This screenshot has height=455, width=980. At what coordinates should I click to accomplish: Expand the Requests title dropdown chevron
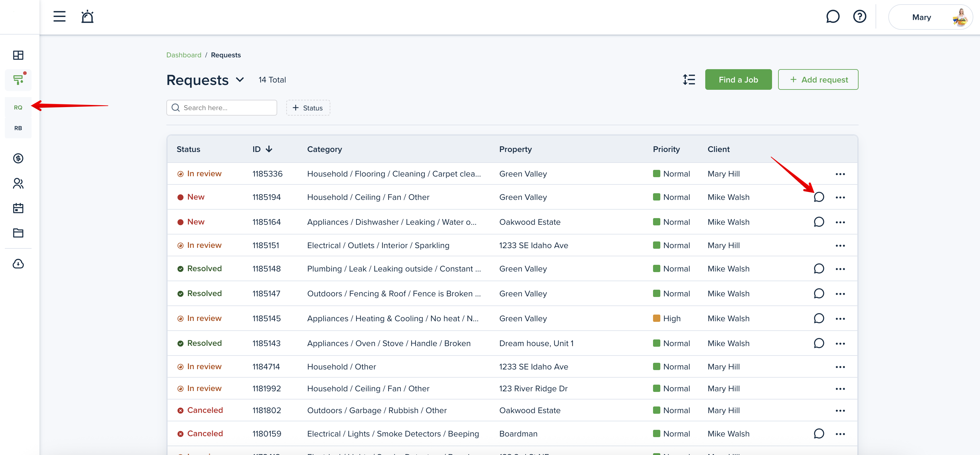(x=240, y=80)
